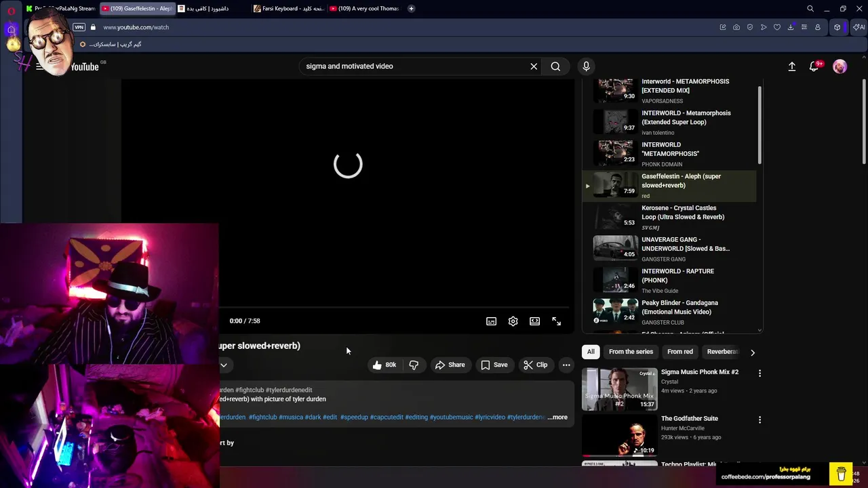868x488 pixels.
Task: Open Opera main menu O icon
Action: point(11,10)
